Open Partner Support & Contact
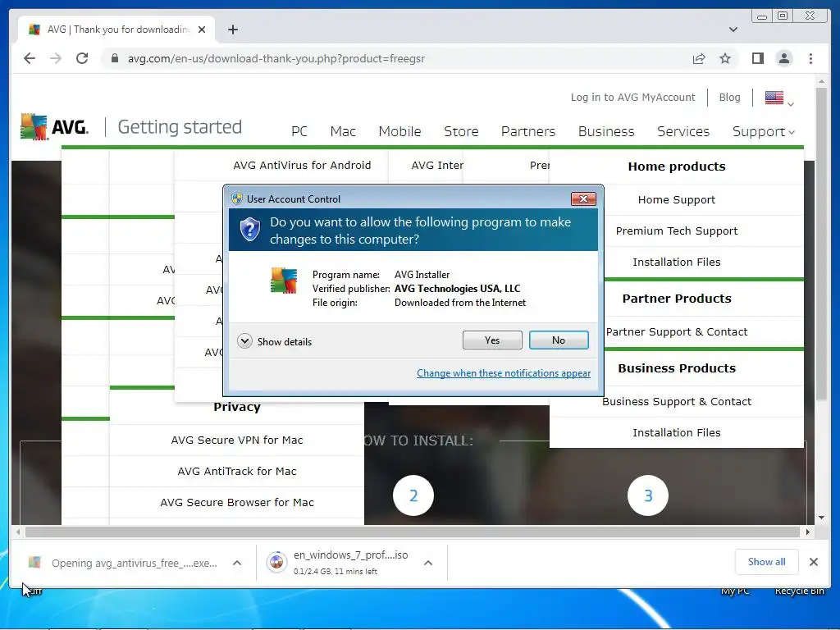The image size is (840, 630). point(677,331)
